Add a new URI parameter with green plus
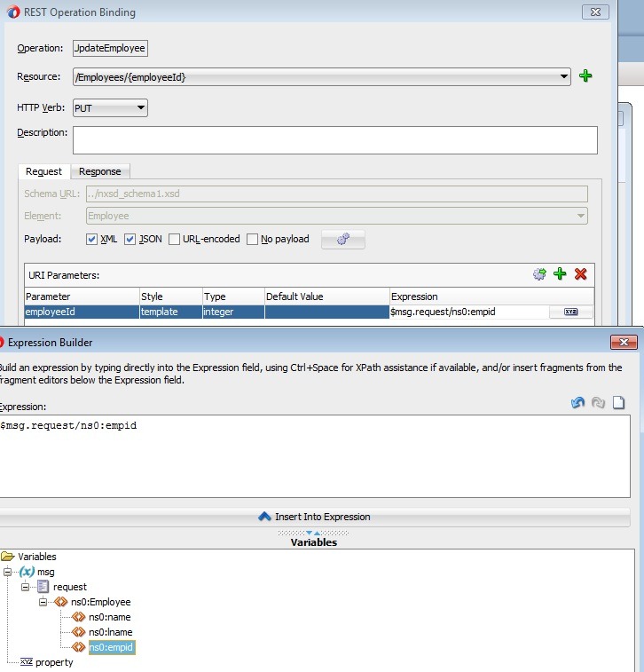This screenshot has height=672, width=644. click(560, 274)
